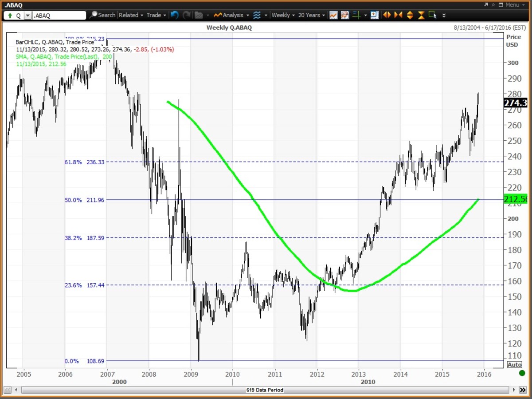Screen dimensions: 532x399
Task: Click the 619 Data Period scrollbar thumb
Action: [264, 390]
